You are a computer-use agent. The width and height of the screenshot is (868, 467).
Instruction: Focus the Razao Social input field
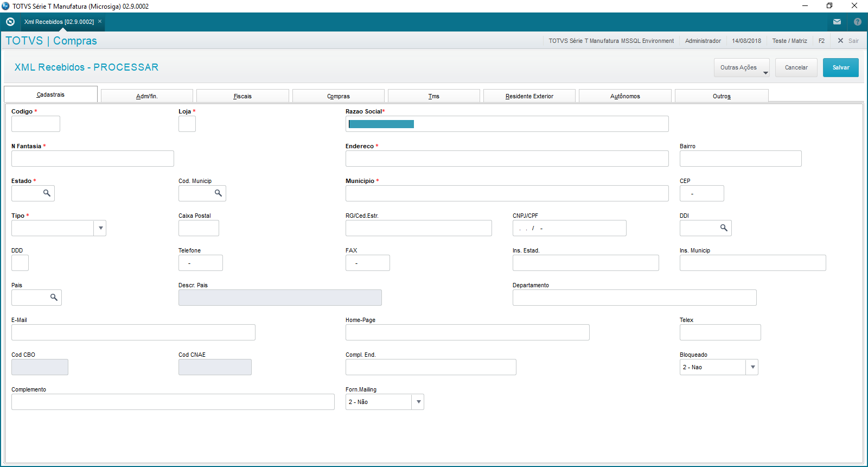click(507, 124)
